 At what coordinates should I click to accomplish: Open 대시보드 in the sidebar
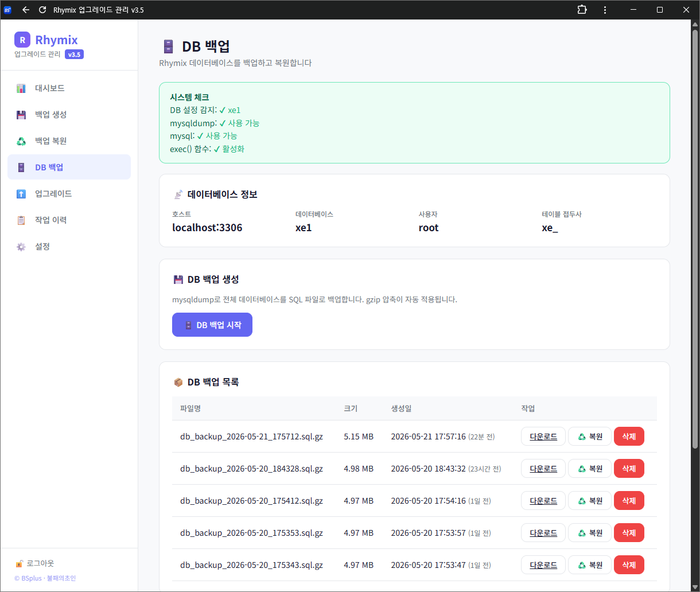(69, 88)
